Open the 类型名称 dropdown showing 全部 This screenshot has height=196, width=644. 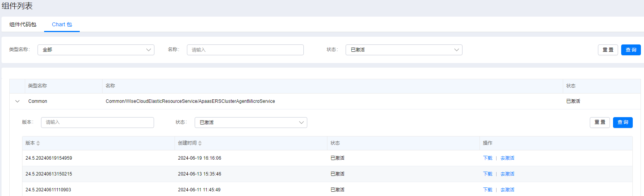pyautogui.click(x=96, y=50)
